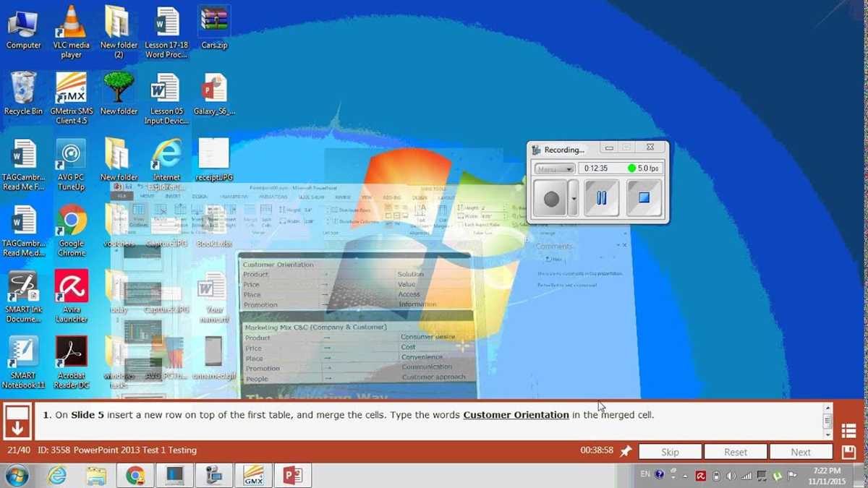The height and width of the screenshot is (488, 868).
Task: Open the volume control in tray
Action: pyautogui.click(x=731, y=476)
